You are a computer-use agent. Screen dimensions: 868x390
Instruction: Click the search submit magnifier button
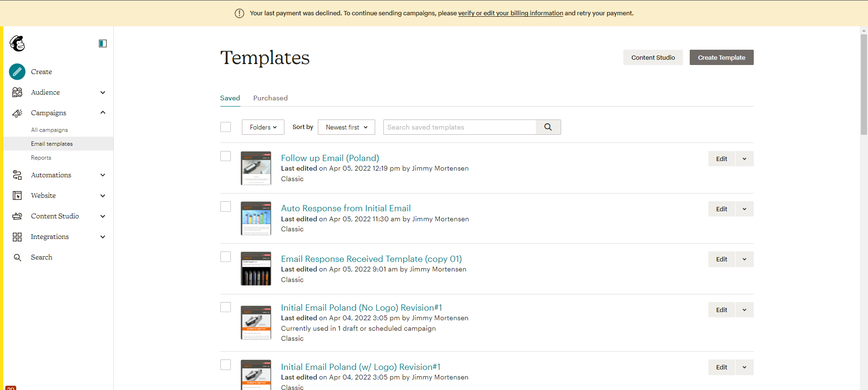(x=548, y=127)
